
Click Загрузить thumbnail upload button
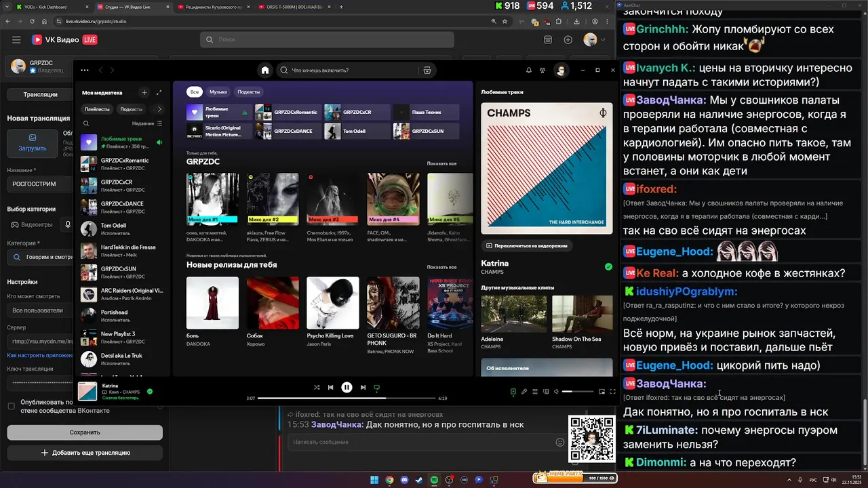tap(33, 143)
